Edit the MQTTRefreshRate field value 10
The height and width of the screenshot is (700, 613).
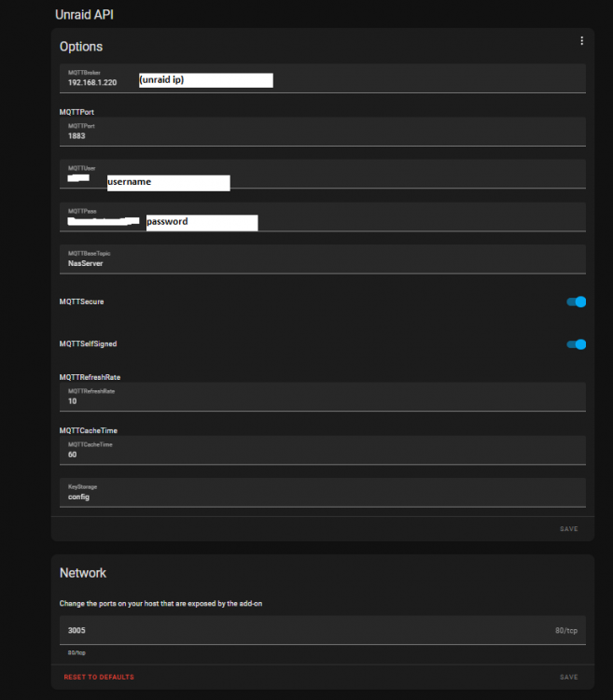tap(323, 397)
